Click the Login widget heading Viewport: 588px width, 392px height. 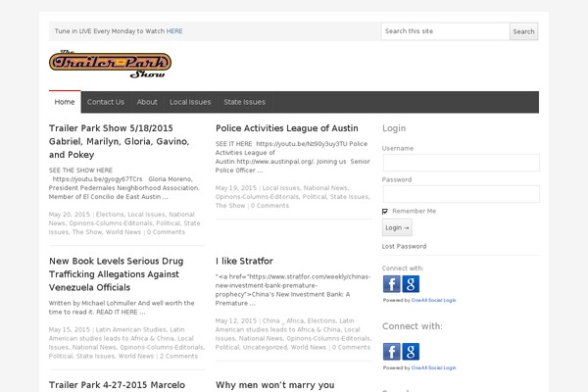[x=394, y=128]
